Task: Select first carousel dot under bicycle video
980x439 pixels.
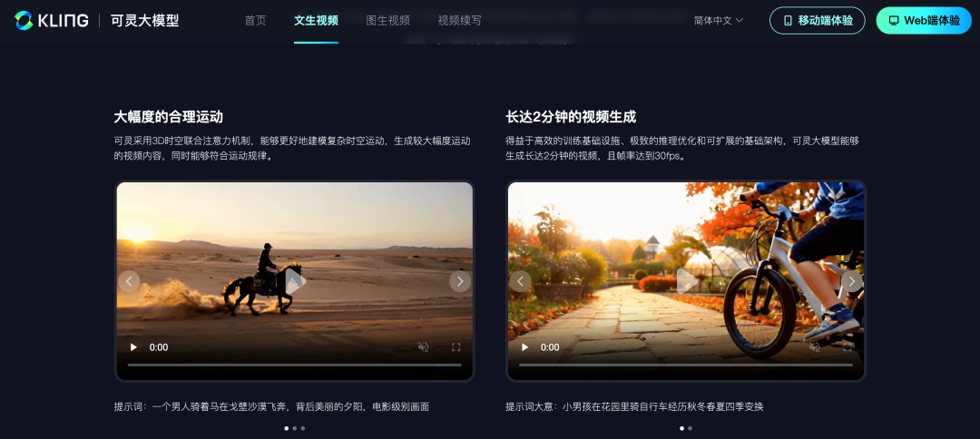Action: tap(681, 428)
